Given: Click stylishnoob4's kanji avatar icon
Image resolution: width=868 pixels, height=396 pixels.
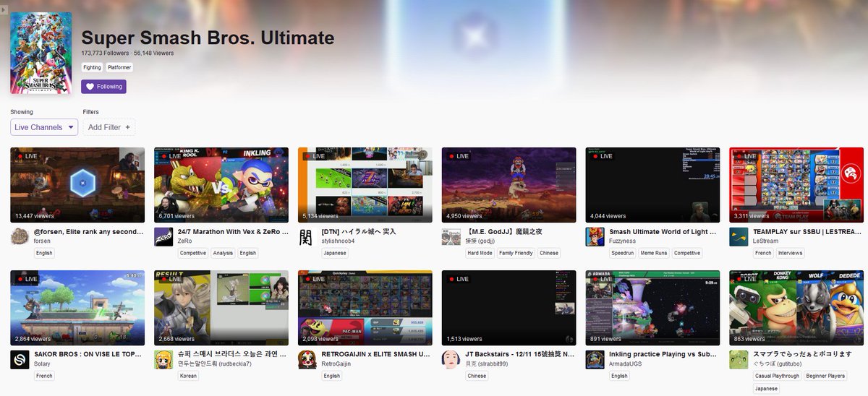Looking at the screenshot, I should click(x=307, y=237).
